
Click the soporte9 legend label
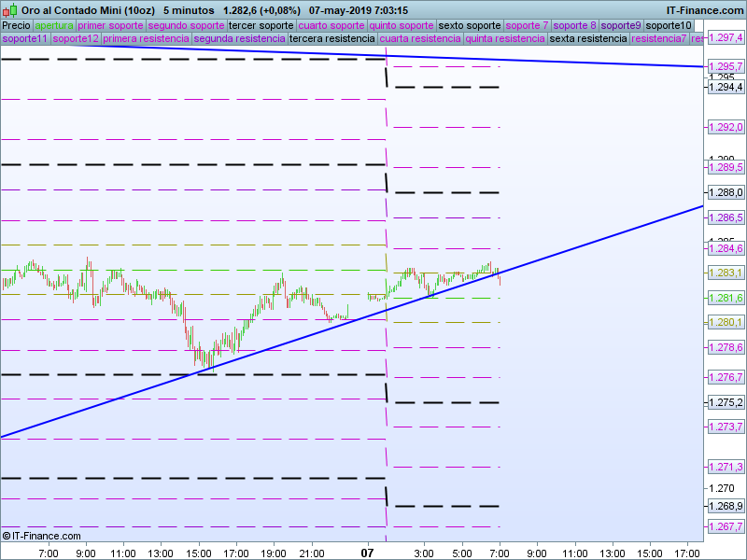click(x=621, y=26)
